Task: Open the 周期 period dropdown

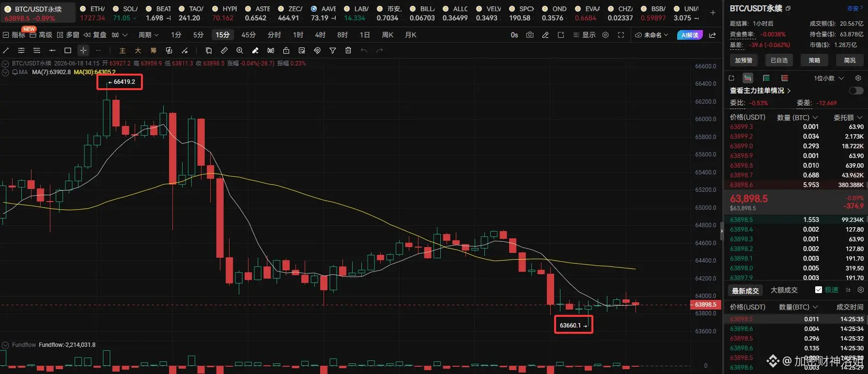Action: click(x=148, y=35)
